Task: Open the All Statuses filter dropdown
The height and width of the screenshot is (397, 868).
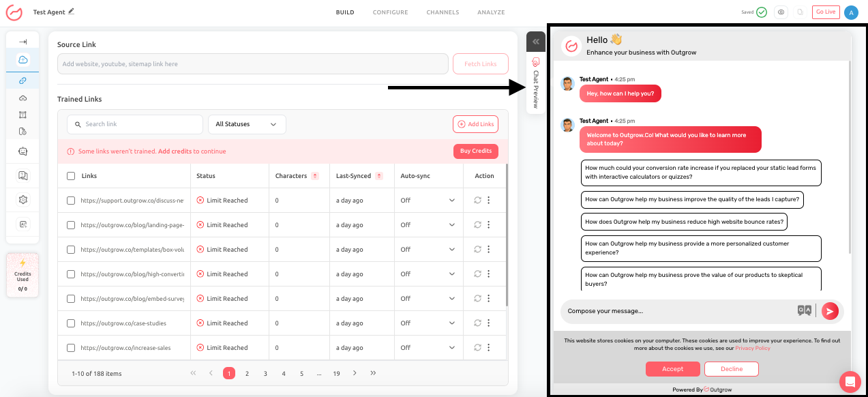Action: (x=247, y=124)
